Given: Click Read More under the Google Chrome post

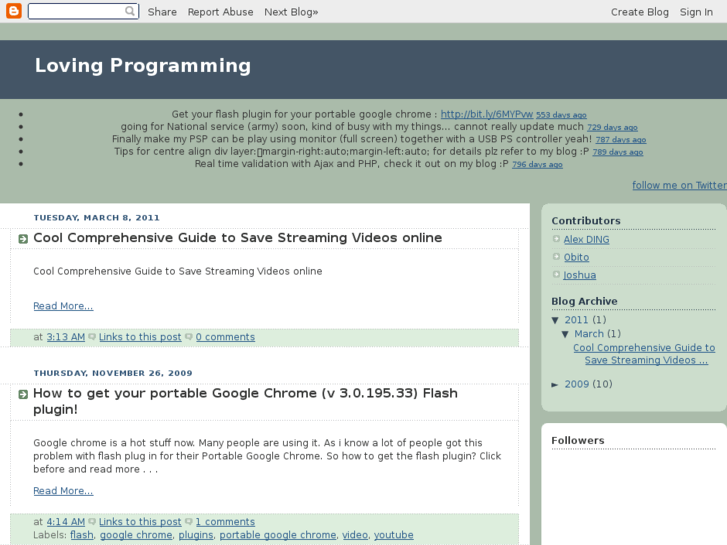Looking at the screenshot, I should tap(63, 491).
